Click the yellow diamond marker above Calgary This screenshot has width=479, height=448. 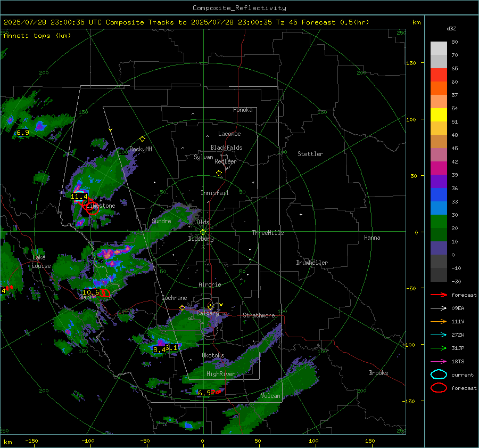210,307
